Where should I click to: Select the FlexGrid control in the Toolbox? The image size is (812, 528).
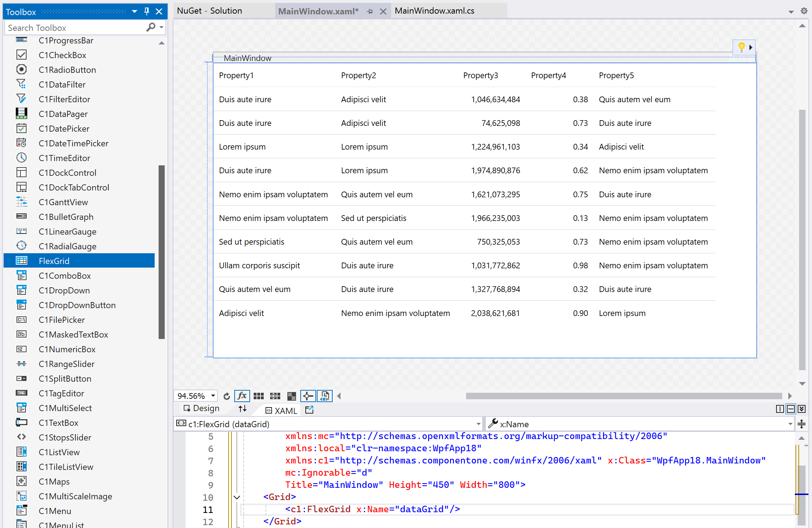[55, 261]
